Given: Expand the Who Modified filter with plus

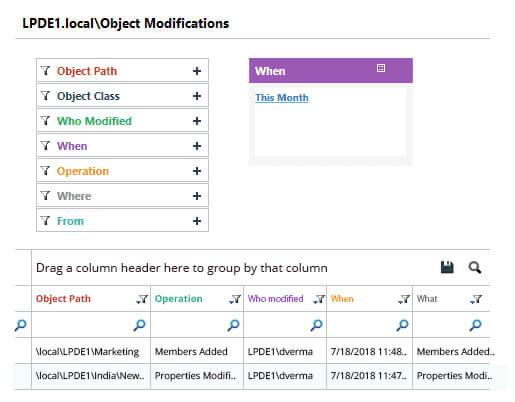Looking at the screenshot, I should click(x=197, y=121).
